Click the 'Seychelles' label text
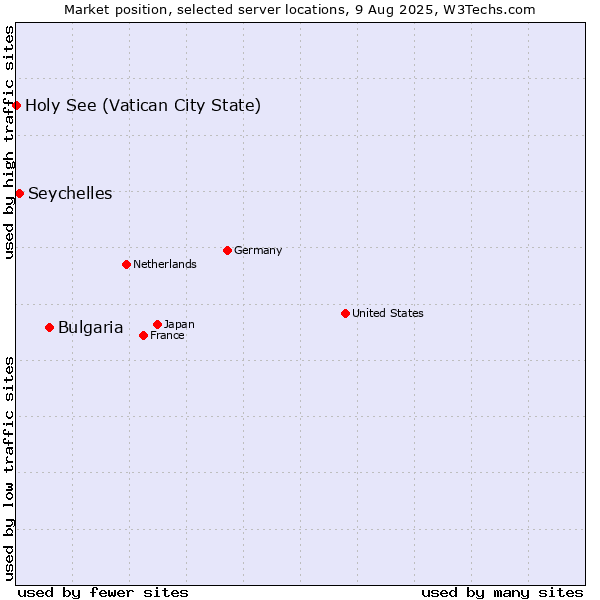 [70, 194]
